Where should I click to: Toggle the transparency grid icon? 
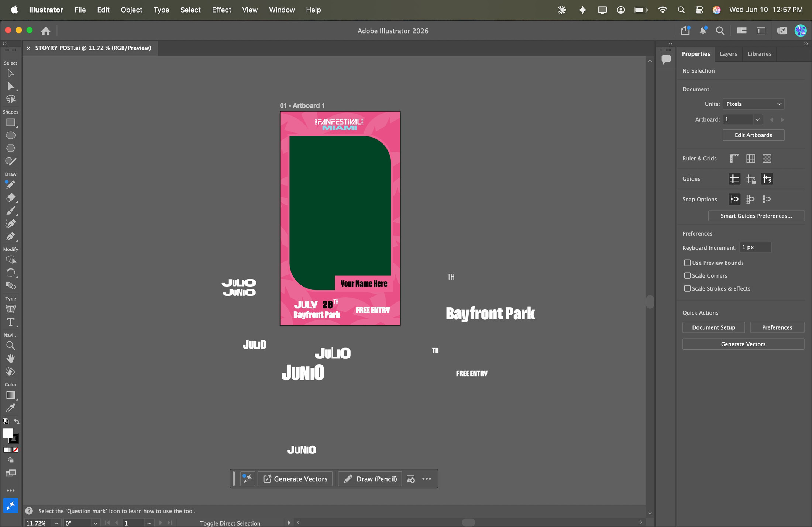click(767, 159)
